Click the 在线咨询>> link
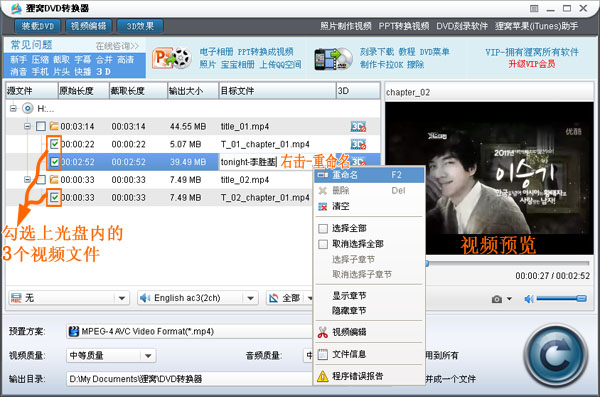Image resolution: width=600 pixels, height=397 pixels. pos(117,46)
